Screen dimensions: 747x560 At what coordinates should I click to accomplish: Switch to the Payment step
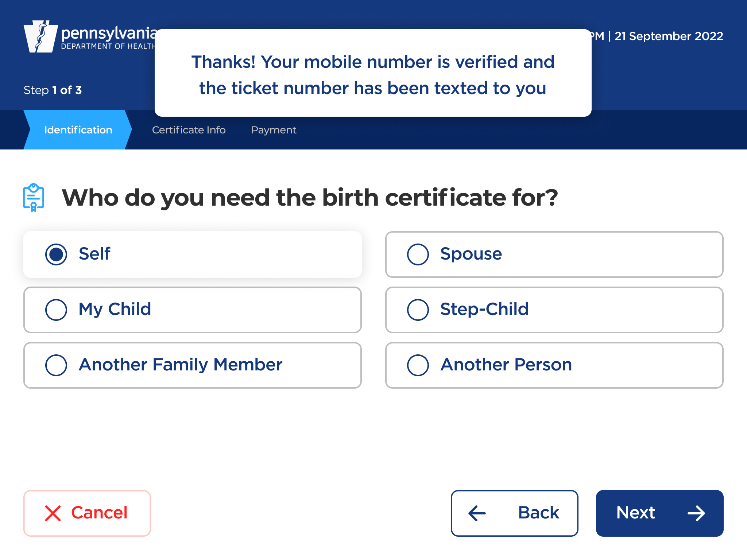tap(274, 130)
